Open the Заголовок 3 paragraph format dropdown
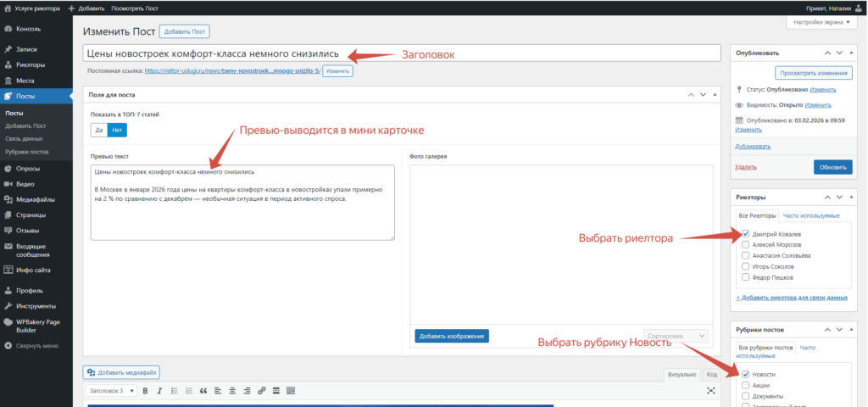 tap(111, 390)
